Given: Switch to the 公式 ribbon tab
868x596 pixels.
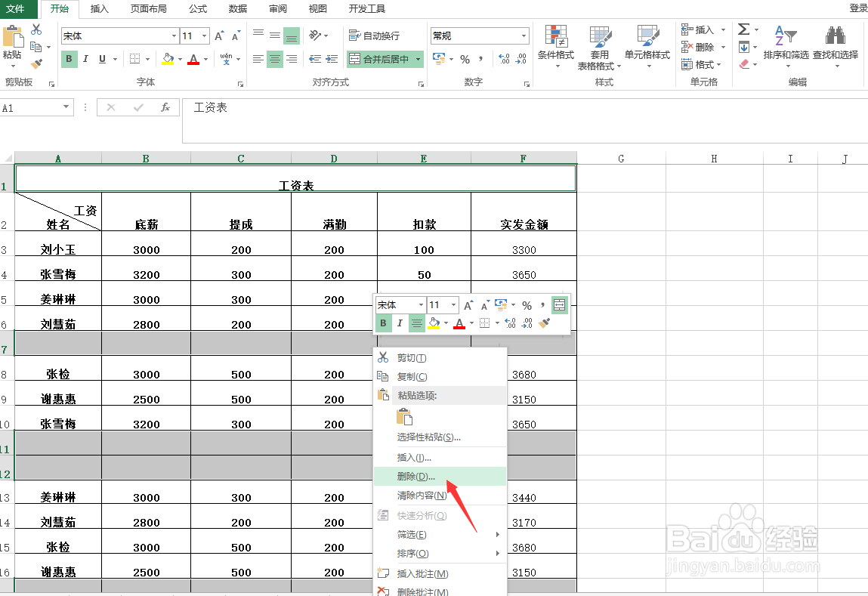Looking at the screenshot, I should 198,9.
